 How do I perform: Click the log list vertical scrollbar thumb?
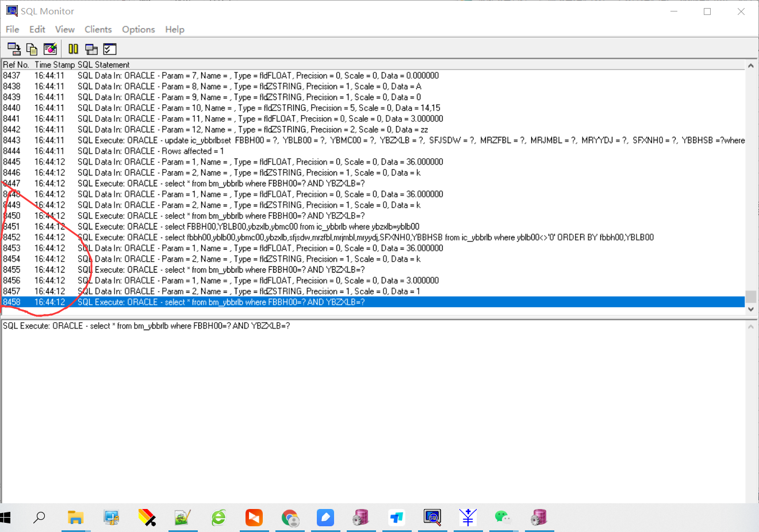pyautogui.click(x=751, y=296)
